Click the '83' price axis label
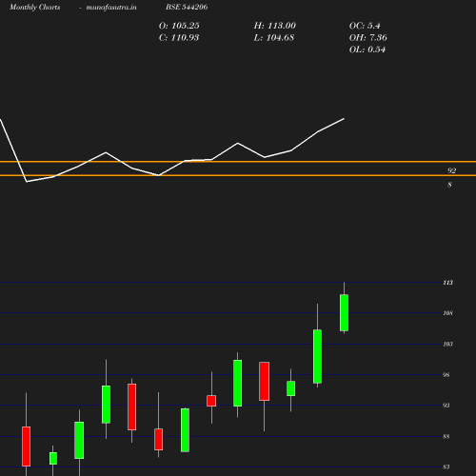Viewport: 476px width, 476px height. pyautogui.click(x=446, y=466)
